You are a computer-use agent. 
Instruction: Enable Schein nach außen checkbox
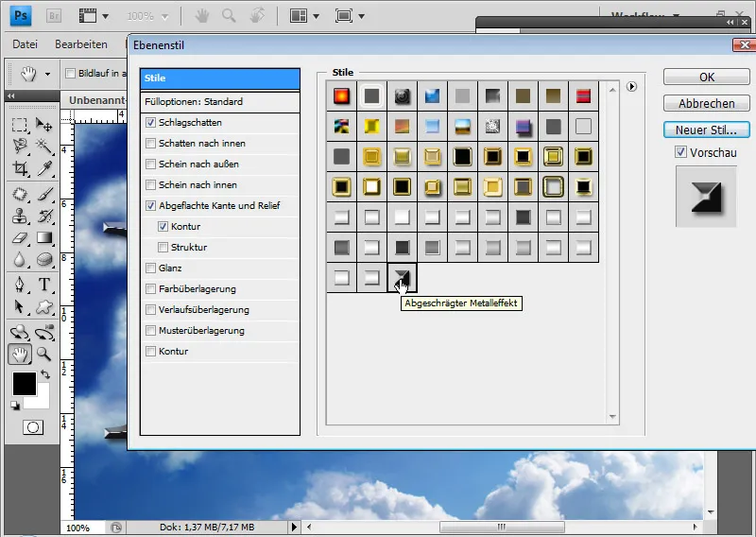[151, 165]
